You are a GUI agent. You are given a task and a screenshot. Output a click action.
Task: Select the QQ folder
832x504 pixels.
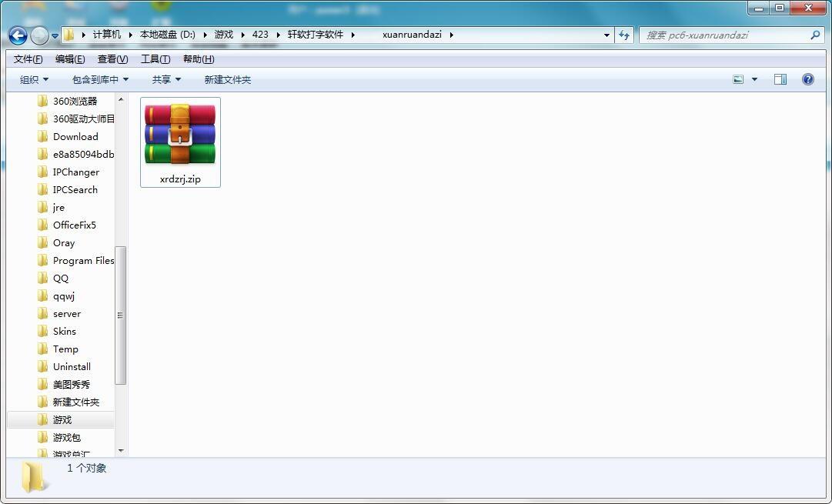point(61,278)
